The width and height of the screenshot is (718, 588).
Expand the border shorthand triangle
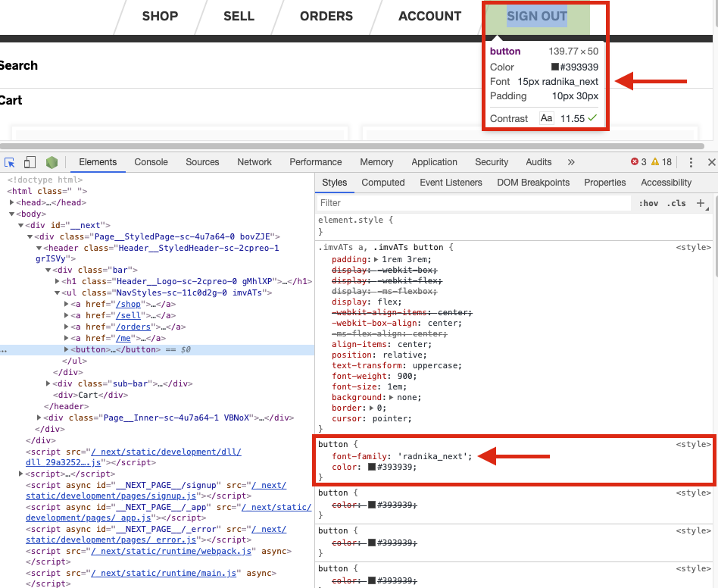pos(371,408)
